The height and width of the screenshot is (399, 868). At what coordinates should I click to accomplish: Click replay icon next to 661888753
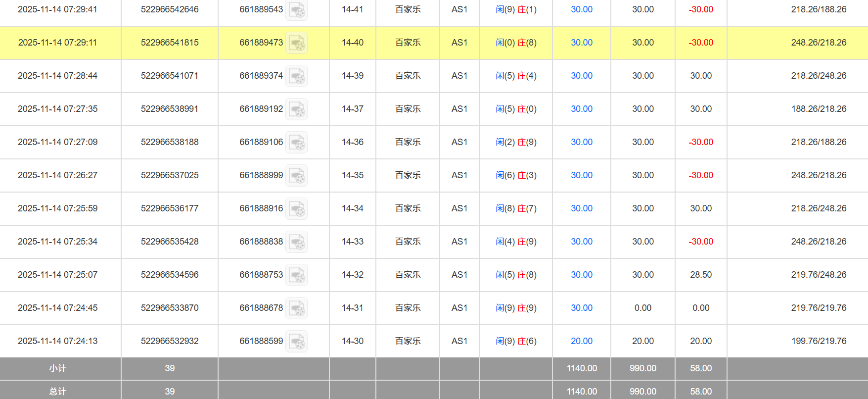click(297, 275)
